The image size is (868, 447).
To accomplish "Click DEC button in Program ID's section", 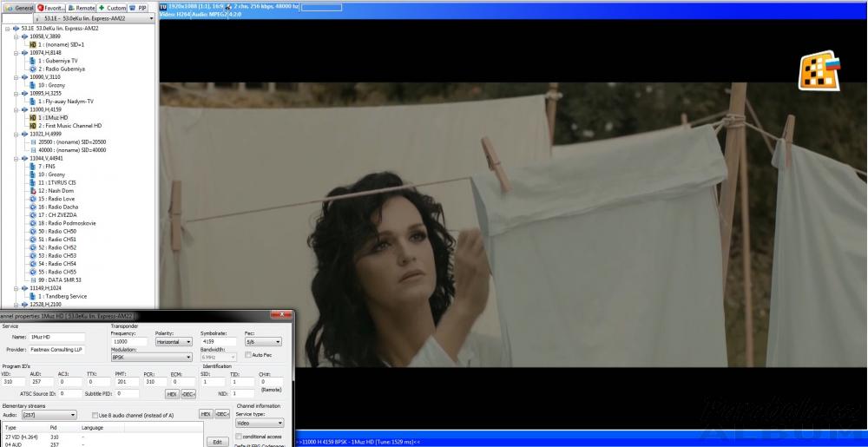I will pyautogui.click(x=188, y=394).
